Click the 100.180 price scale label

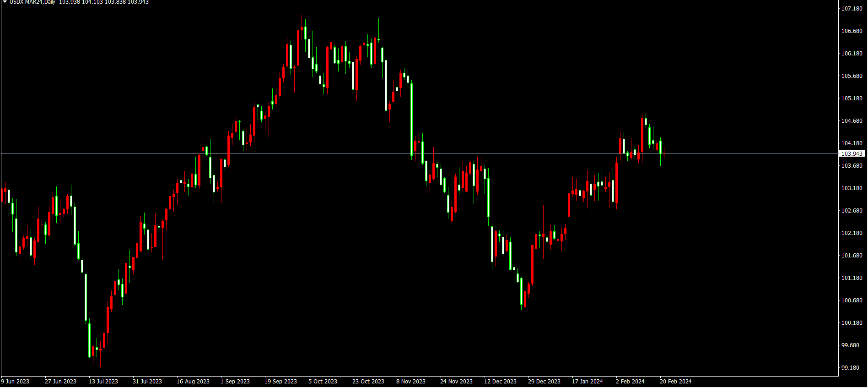tap(852, 323)
